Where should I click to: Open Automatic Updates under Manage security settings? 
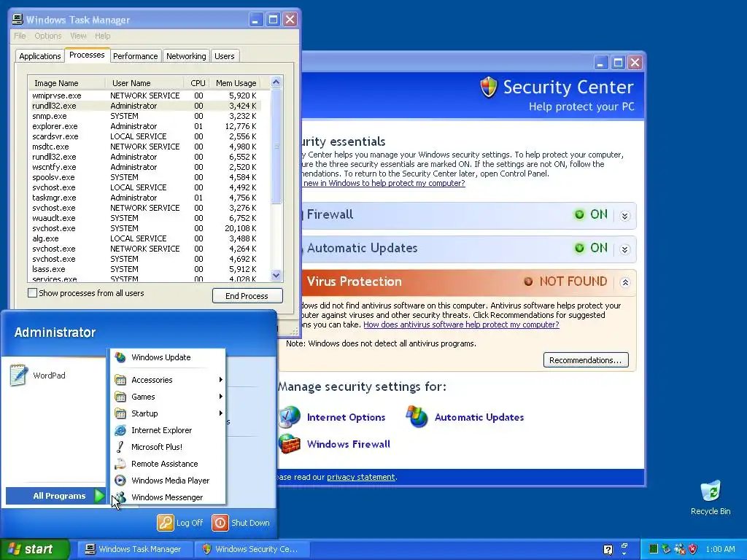479,417
